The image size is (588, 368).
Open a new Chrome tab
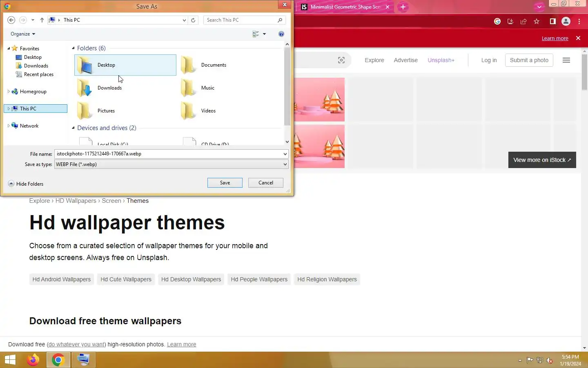403,7
